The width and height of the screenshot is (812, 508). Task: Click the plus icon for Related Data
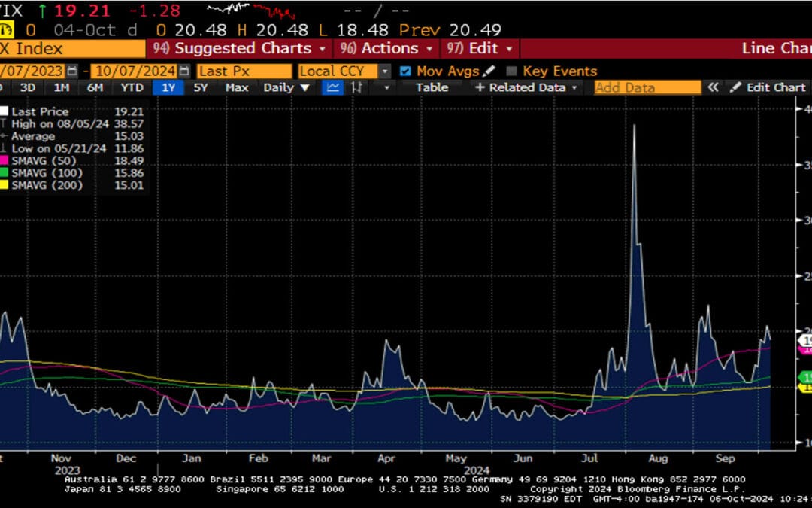(480, 87)
